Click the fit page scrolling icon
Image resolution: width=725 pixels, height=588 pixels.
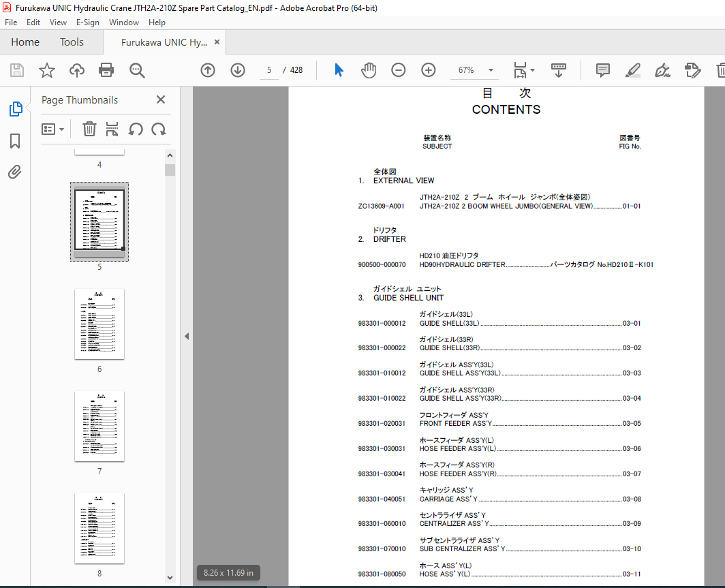(520, 70)
